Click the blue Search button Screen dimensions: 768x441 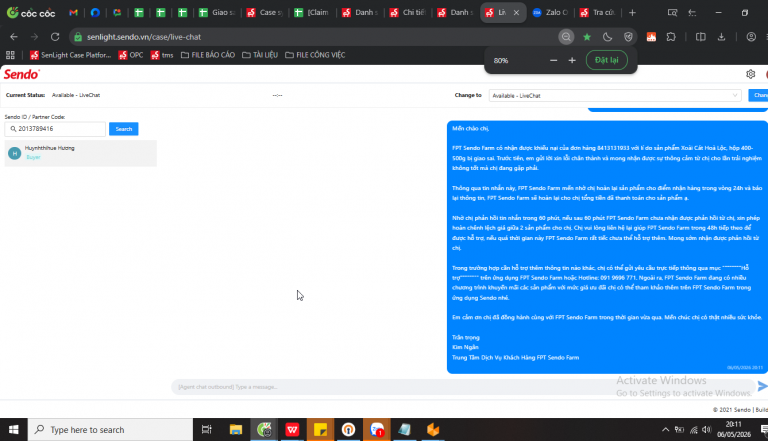(123, 129)
